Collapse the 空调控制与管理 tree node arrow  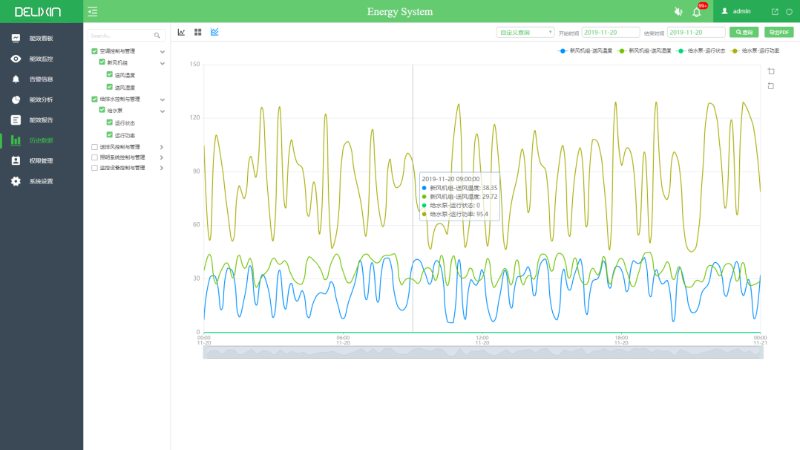162,50
